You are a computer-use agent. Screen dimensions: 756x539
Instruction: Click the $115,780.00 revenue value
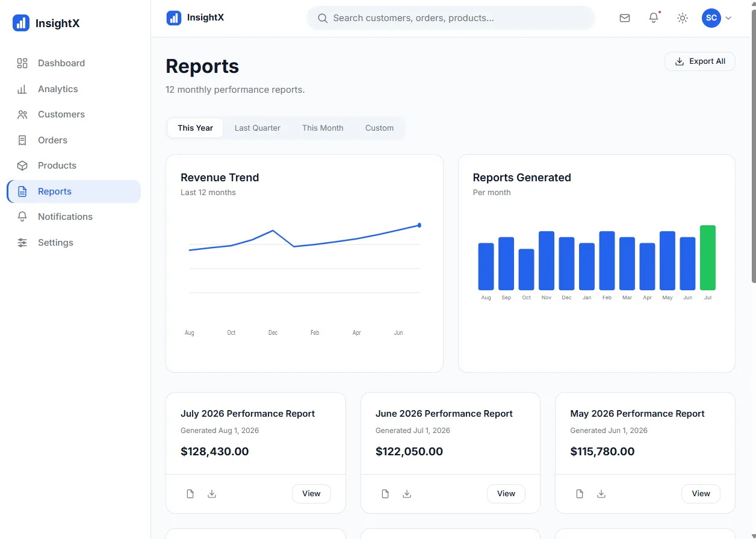pyautogui.click(x=603, y=452)
